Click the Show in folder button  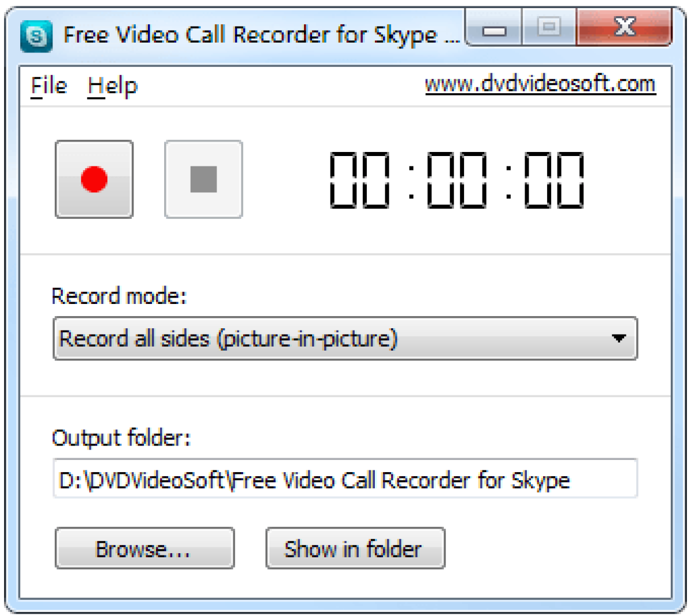tap(355, 548)
